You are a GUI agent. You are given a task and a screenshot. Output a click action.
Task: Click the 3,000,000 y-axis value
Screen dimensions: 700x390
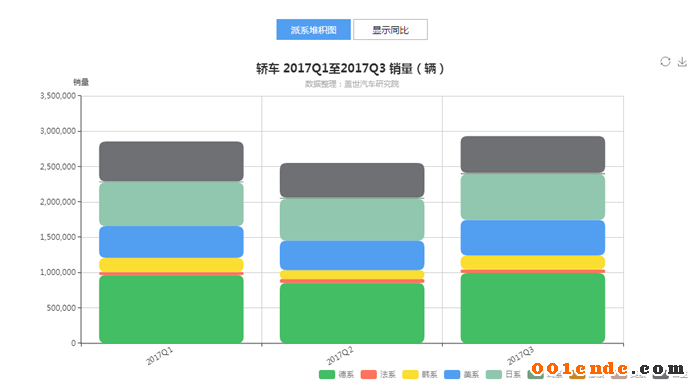click(x=58, y=131)
